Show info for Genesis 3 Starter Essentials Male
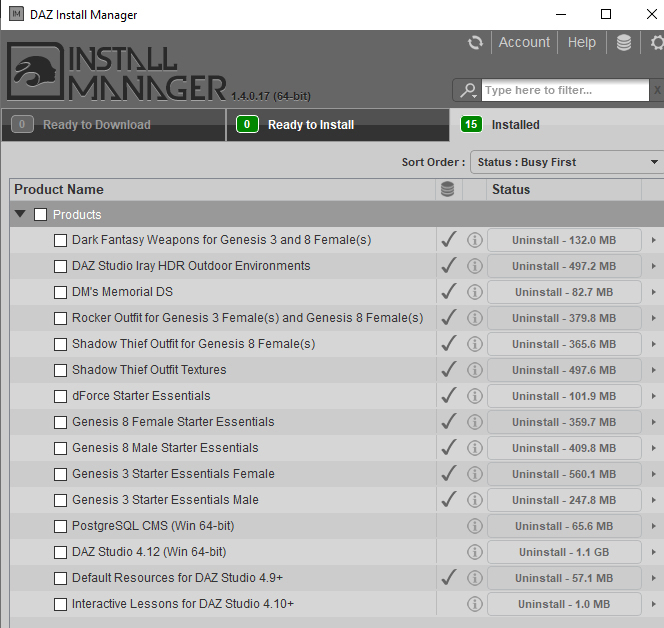The width and height of the screenshot is (664, 628). click(475, 500)
